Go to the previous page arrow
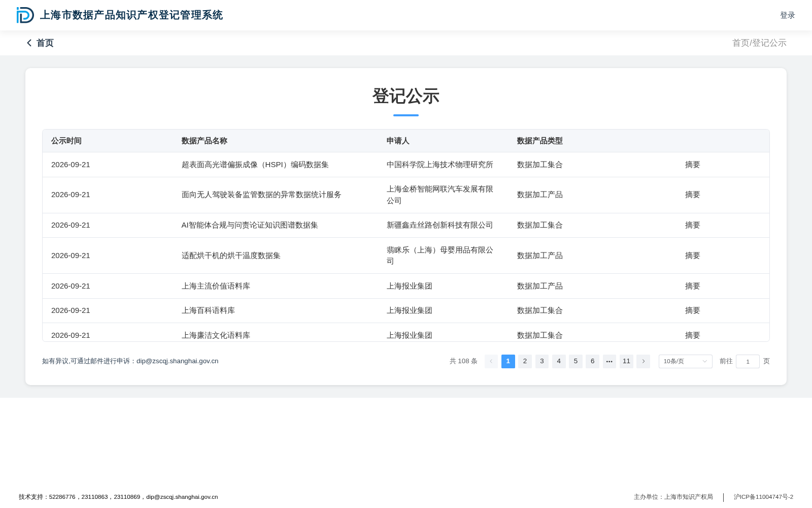Image resolution: width=812 pixels, height=508 pixels. tap(491, 361)
